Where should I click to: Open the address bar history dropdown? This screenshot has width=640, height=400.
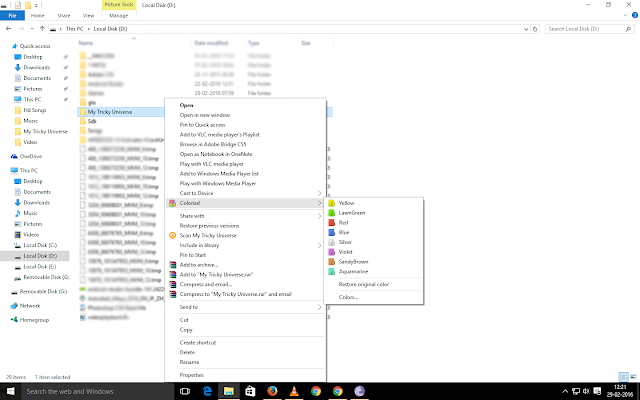[526, 29]
